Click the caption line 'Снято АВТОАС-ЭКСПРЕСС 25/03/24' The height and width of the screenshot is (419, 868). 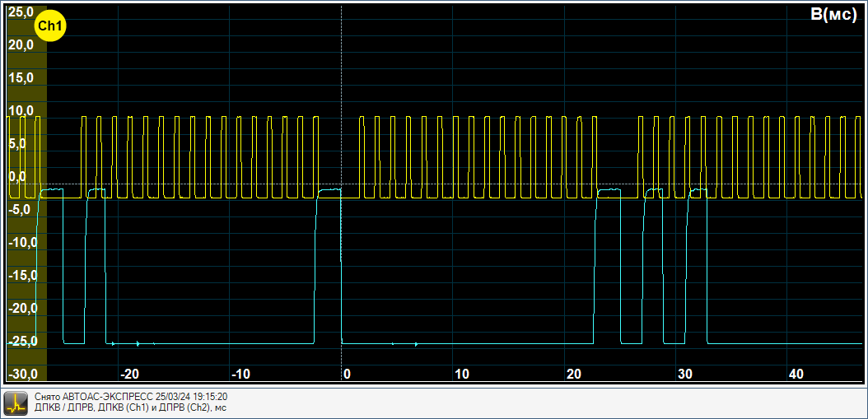click(x=131, y=397)
